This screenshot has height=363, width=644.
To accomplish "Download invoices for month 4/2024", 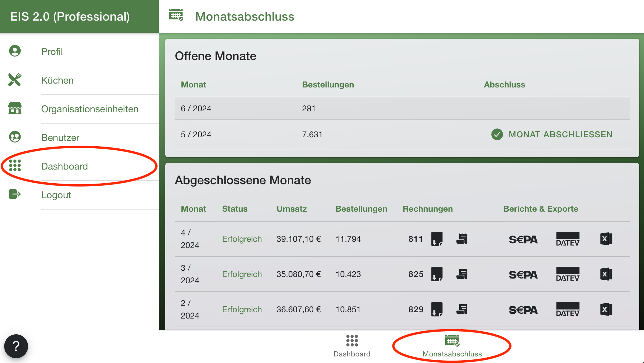I will (437, 239).
